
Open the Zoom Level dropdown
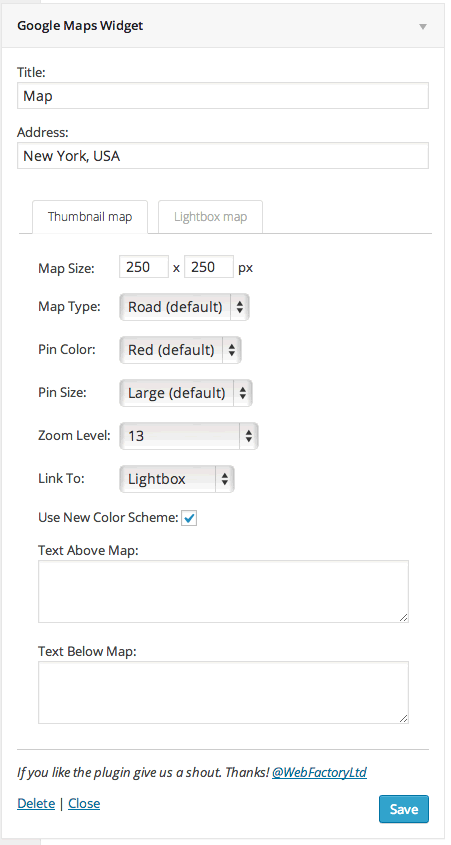click(189, 436)
